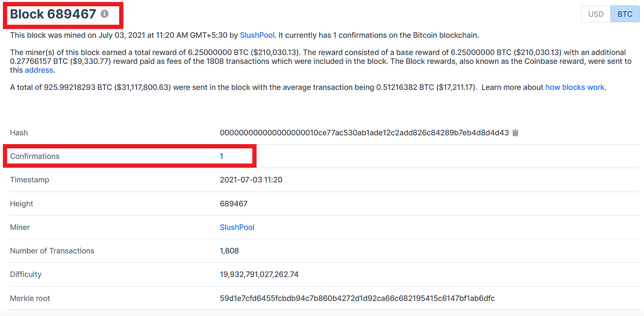Click the Confirmations row in the table
Screen dimensions: 644x316
[129, 156]
